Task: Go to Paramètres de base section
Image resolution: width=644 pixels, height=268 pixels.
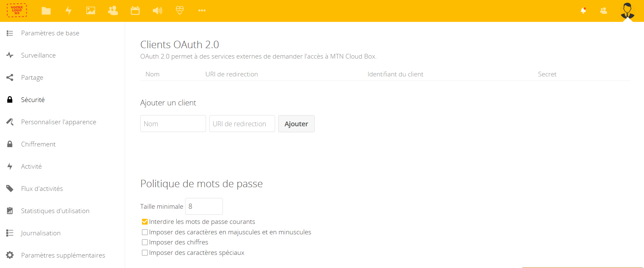Action: [x=50, y=33]
